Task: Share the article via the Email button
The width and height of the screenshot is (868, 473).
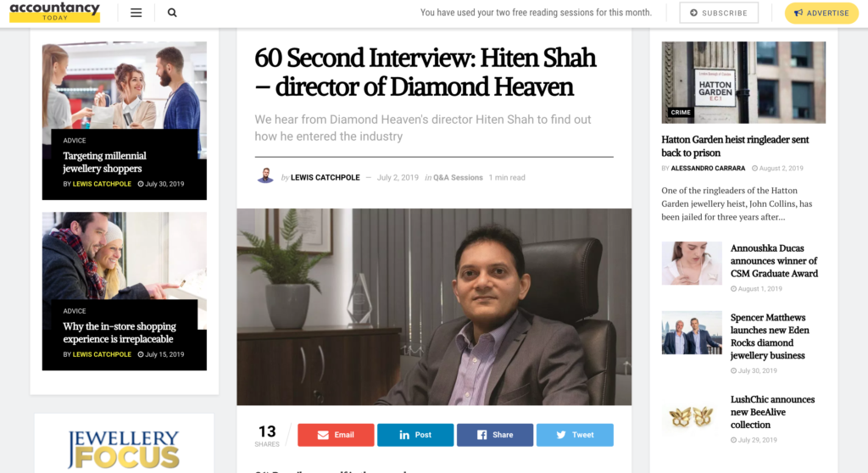Action: [x=336, y=435]
